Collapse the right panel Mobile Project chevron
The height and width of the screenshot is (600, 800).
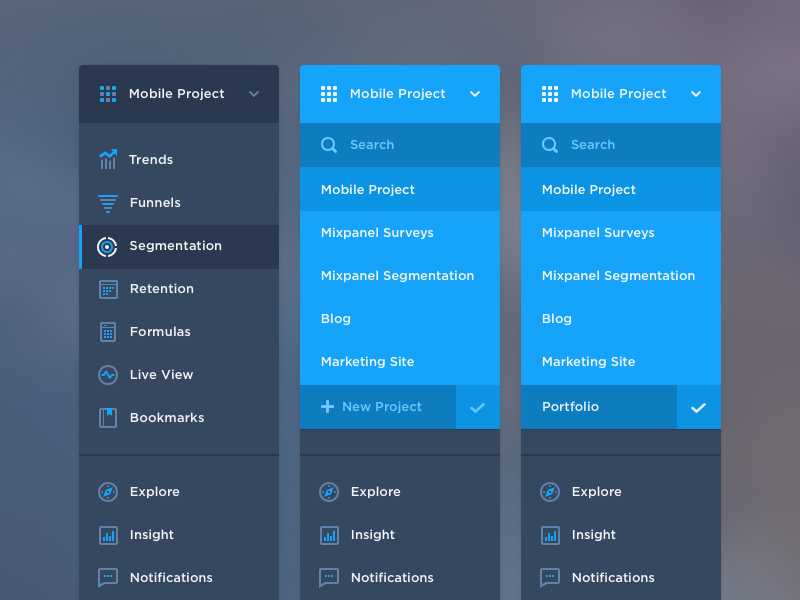tap(695, 94)
